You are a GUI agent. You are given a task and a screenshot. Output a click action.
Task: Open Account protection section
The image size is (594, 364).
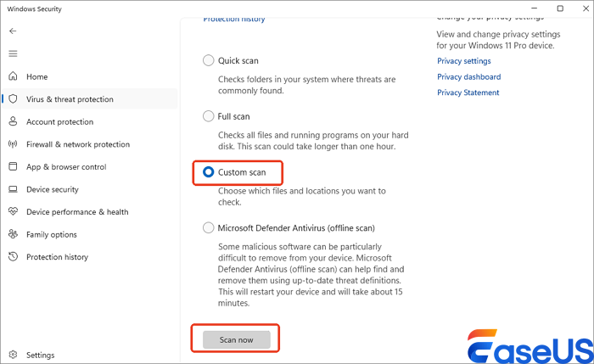point(90,121)
